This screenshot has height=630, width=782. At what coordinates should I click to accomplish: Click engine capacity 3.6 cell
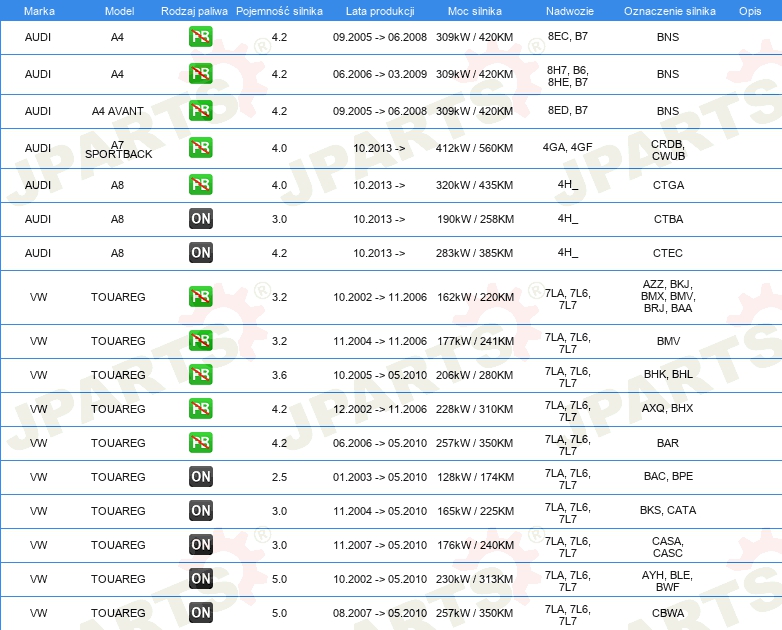point(279,375)
